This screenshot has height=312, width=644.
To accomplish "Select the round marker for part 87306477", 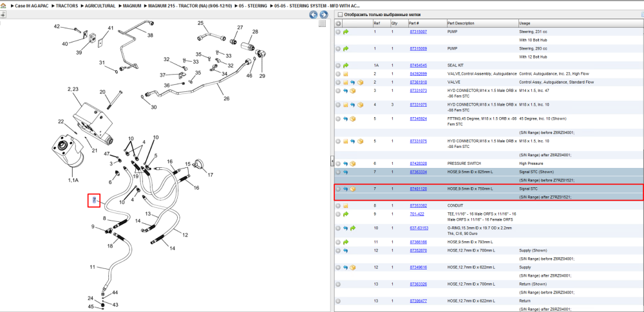I will pyautogui.click(x=338, y=301).
